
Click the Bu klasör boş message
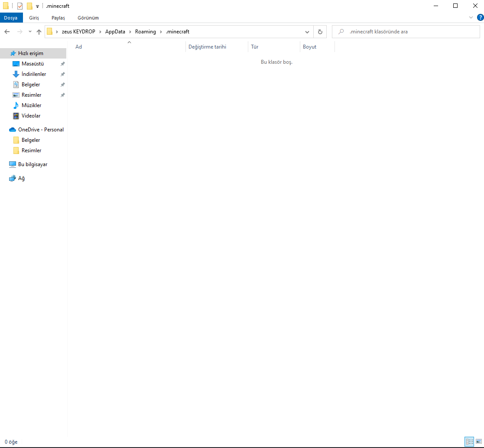click(x=276, y=62)
